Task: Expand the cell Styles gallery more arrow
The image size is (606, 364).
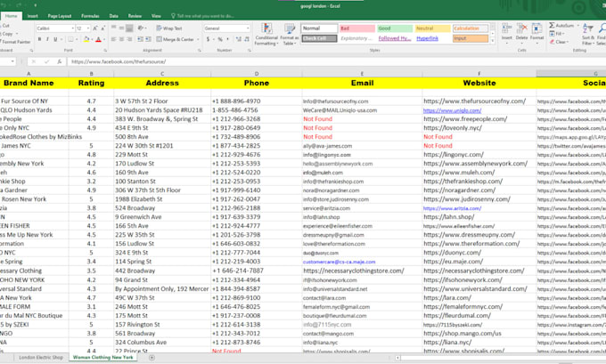Action: tap(492, 41)
